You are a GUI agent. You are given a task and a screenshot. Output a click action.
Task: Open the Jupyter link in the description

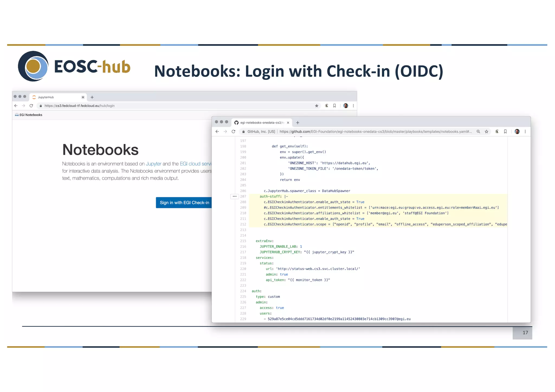[x=153, y=164]
